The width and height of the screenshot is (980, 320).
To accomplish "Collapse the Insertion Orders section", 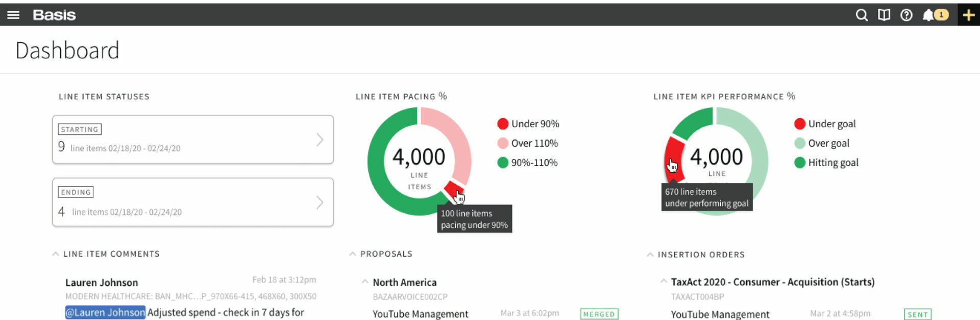I will coord(651,254).
